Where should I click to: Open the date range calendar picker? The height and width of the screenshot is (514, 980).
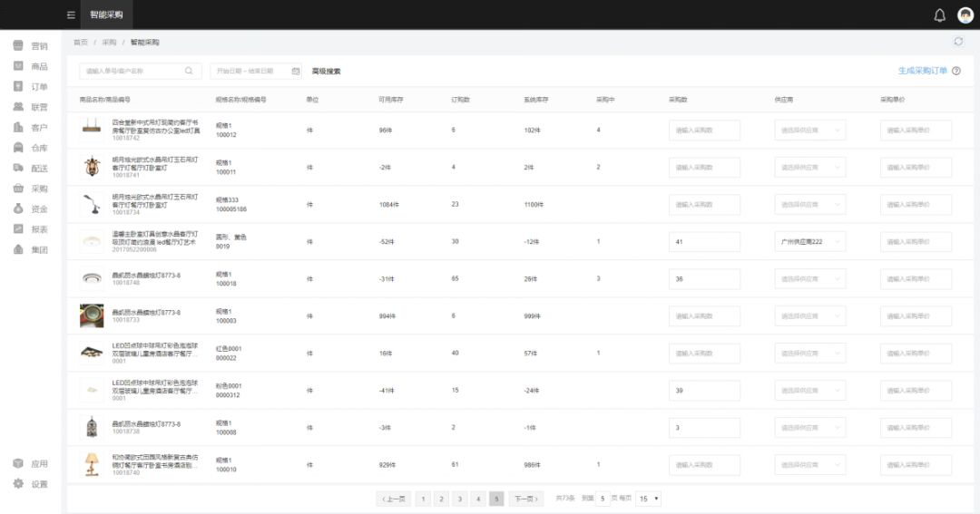pyautogui.click(x=295, y=71)
